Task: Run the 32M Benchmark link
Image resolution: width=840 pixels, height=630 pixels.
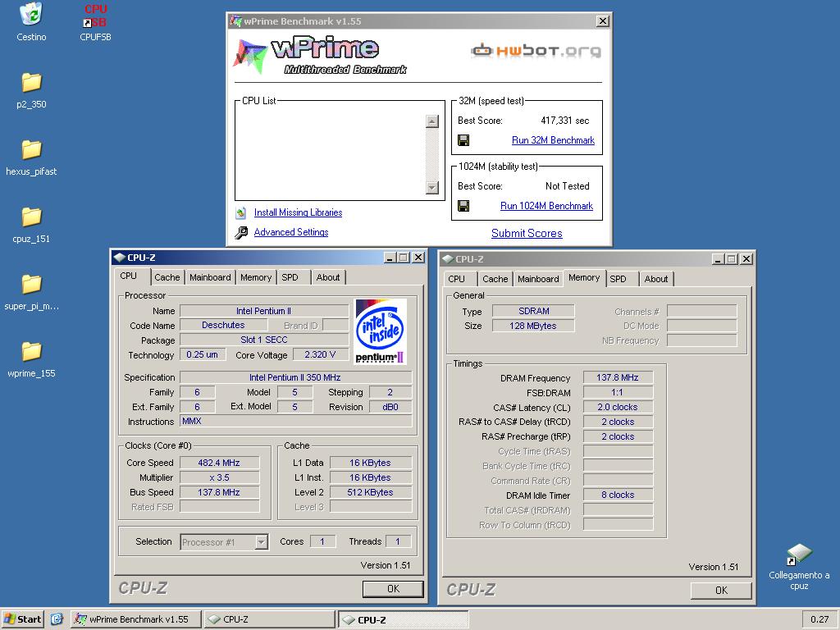Action: [x=553, y=140]
